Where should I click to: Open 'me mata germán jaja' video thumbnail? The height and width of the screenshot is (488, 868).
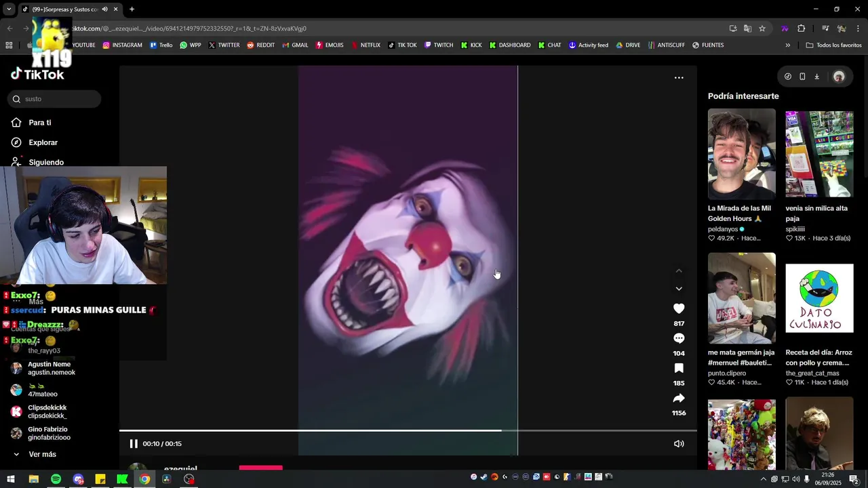[741, 298]
